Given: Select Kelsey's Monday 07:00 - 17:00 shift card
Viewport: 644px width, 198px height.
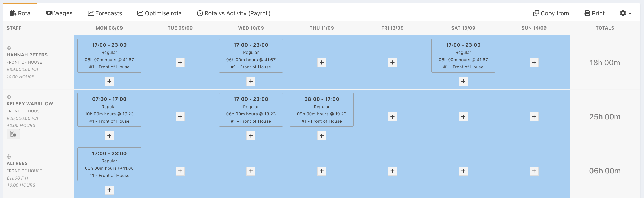Looking at the screenshot, I should point(109,110).
